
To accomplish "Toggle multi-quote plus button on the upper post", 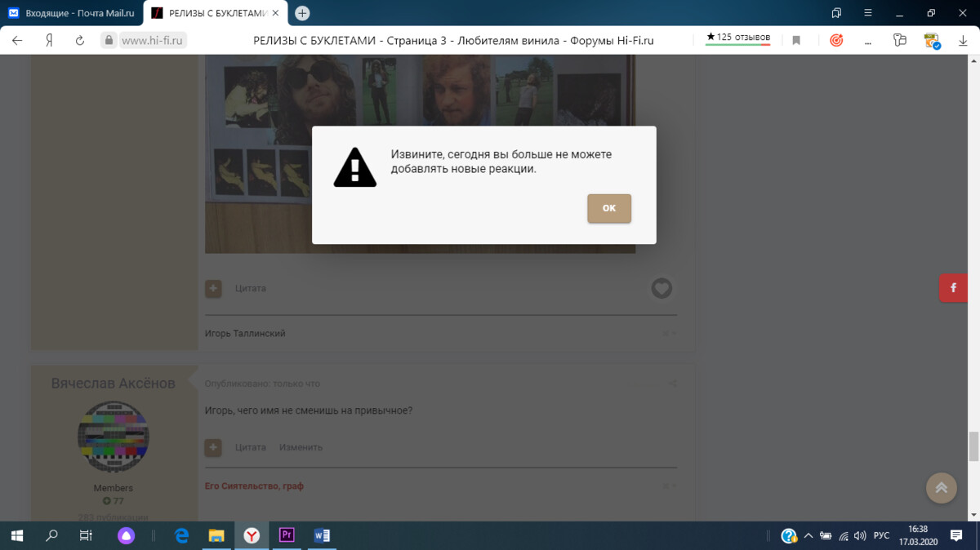I will point(213,288).
